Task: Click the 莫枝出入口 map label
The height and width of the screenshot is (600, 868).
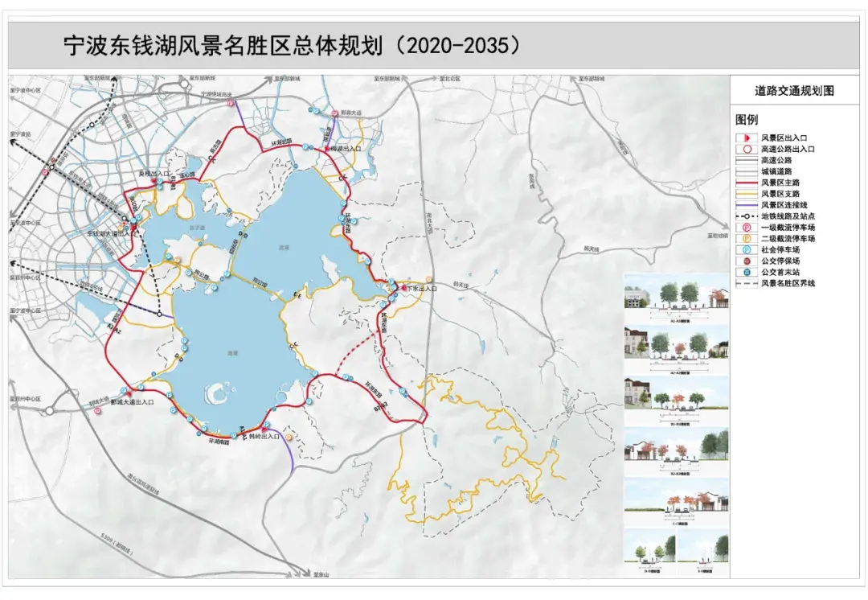Action: [x=154, y=174]
